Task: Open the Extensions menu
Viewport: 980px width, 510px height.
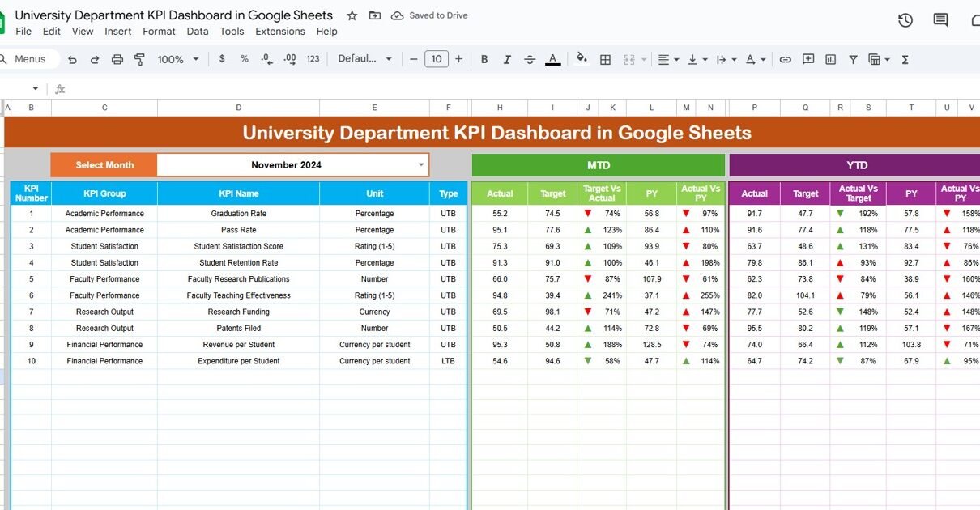Action: click(x=279, y=32)
